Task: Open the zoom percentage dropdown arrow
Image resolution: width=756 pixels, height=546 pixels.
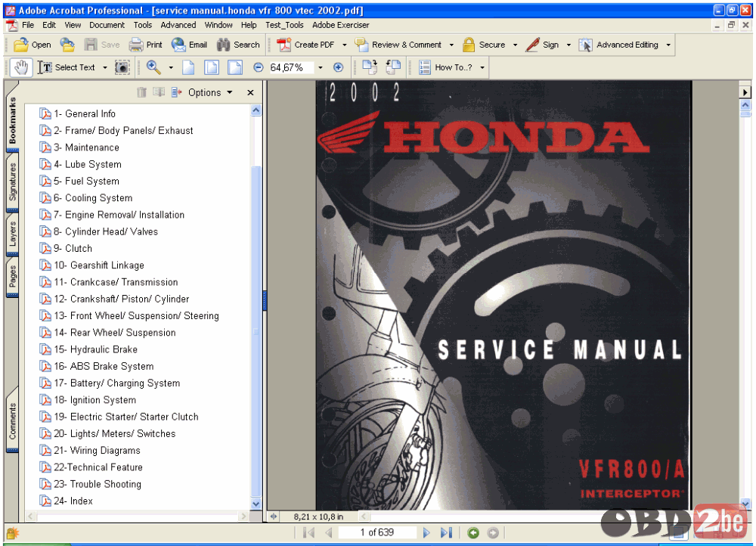Action: click(x=320, y=67)
